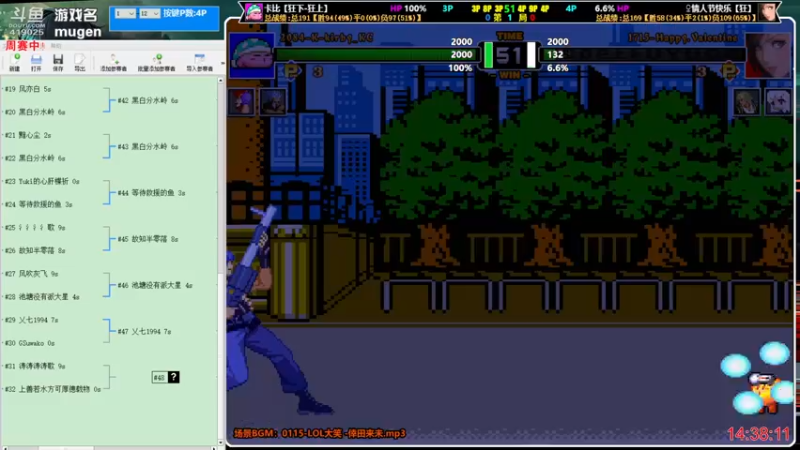Select bracket entry #22 黑白分水岭
The height and width of the screenshot is (450, 800).
pos(35,158)
